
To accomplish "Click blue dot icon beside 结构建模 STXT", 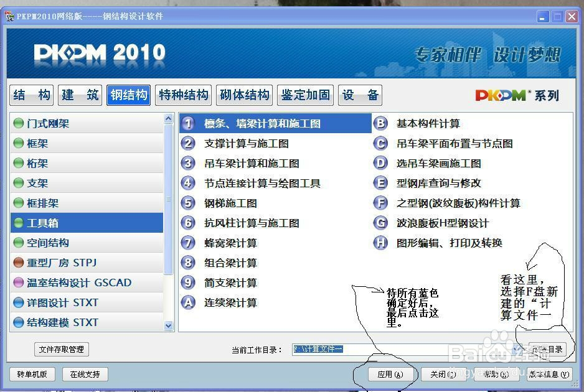I will (19, 322).
